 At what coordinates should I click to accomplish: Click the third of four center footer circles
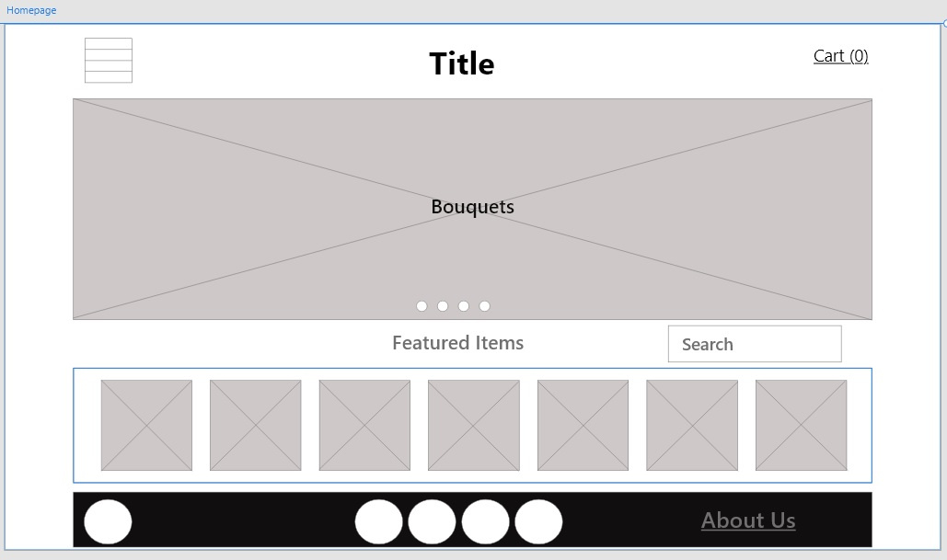(x=485, y=521)
